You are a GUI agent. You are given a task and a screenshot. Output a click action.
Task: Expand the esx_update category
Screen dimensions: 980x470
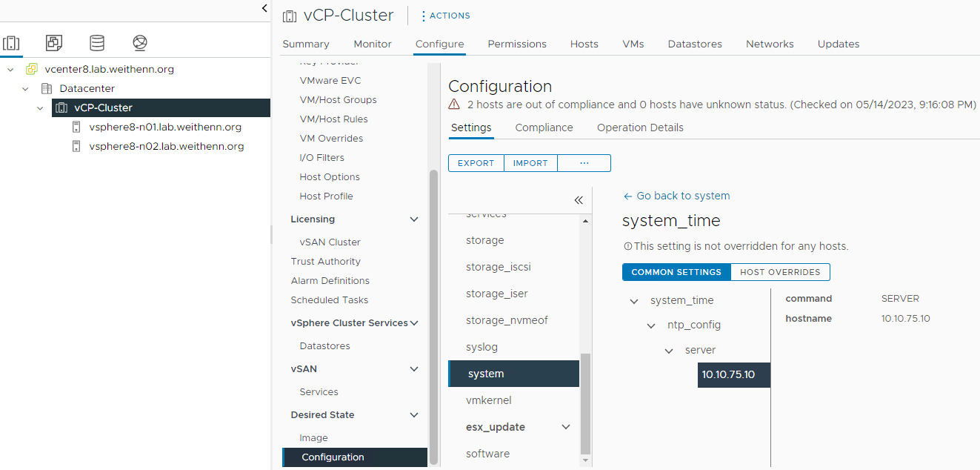point(566,427)
